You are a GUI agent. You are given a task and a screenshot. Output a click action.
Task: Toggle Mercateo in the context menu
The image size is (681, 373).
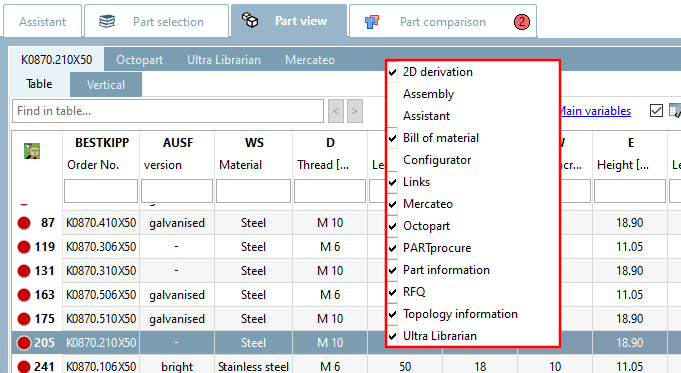click(473, 204)
